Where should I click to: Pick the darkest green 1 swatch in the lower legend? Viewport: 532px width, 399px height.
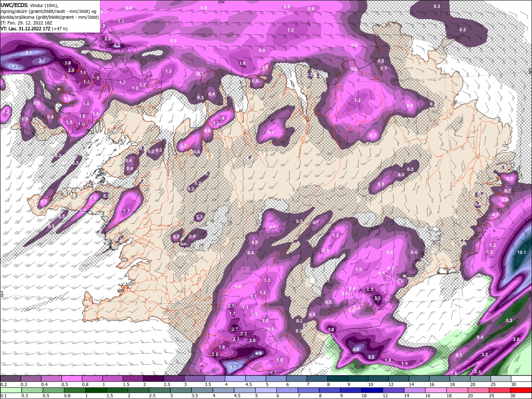coord(95,390)
